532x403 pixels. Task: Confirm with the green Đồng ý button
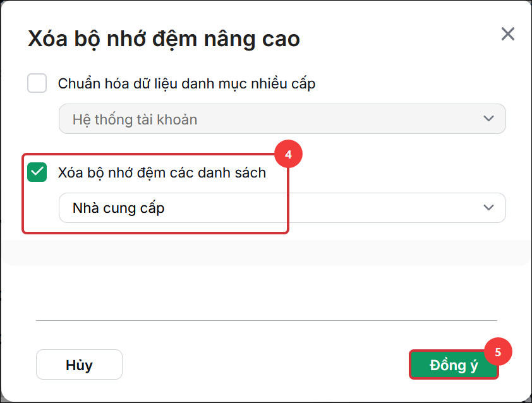(x=454, y=364)
